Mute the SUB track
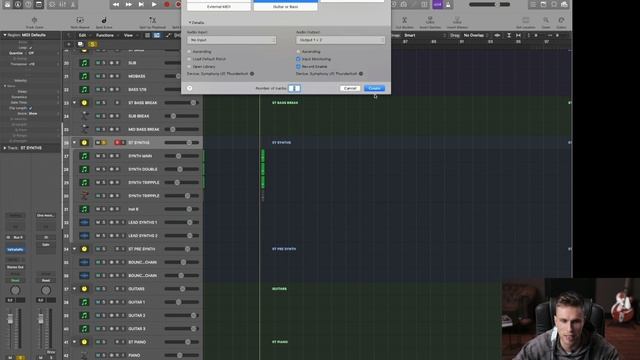The width and height of the screenshot is (640, 360). pyautogui.click(x=98, y=63)
